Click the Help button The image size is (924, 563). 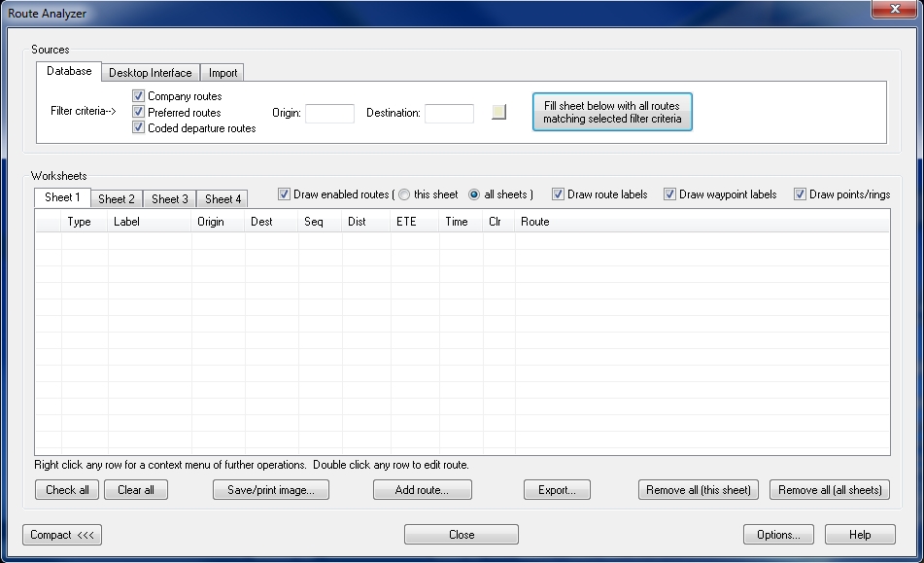point(860,535)
